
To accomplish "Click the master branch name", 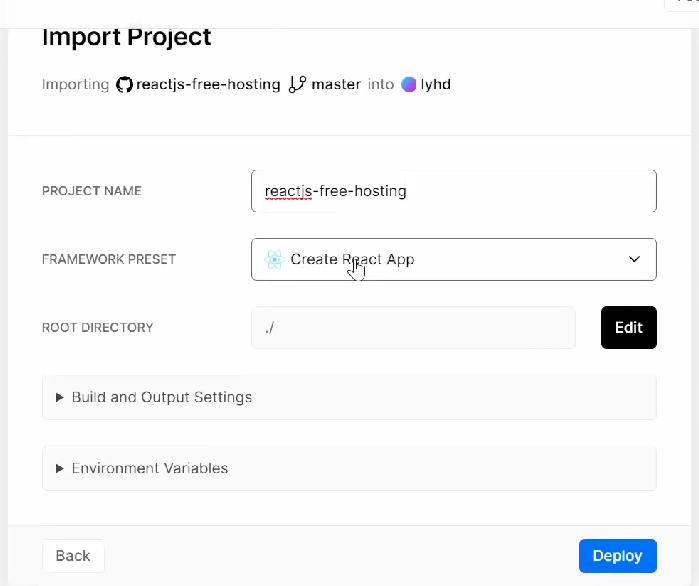I will coord(336,84).
